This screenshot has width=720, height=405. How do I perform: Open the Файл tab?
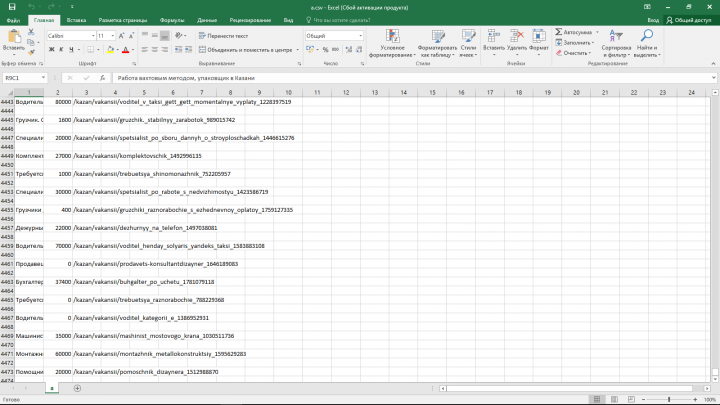(x=13, y=20)
